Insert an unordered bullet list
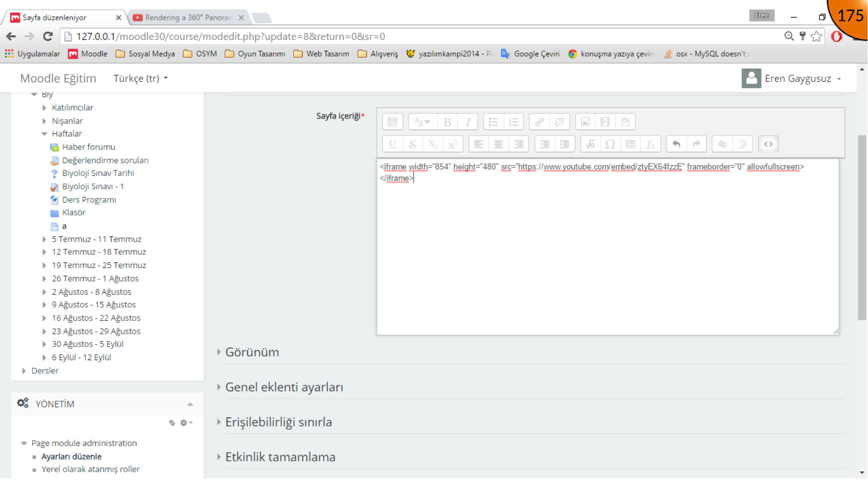This screenshot has height=488, width=868. pyautogui.click(x=493, y=122)
